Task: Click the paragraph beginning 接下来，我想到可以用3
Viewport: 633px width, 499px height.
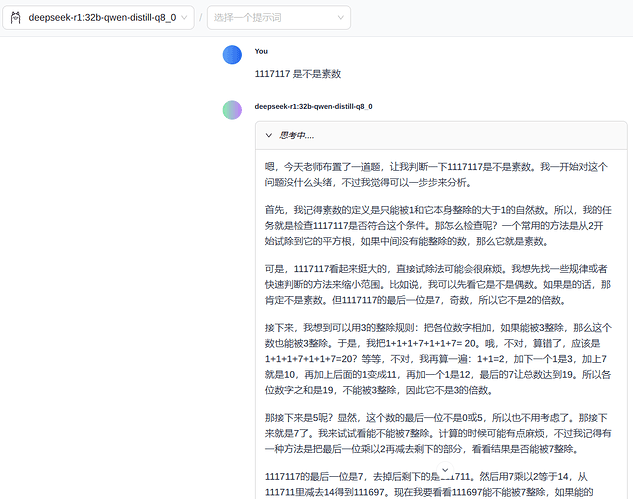Action: [438, 359]
